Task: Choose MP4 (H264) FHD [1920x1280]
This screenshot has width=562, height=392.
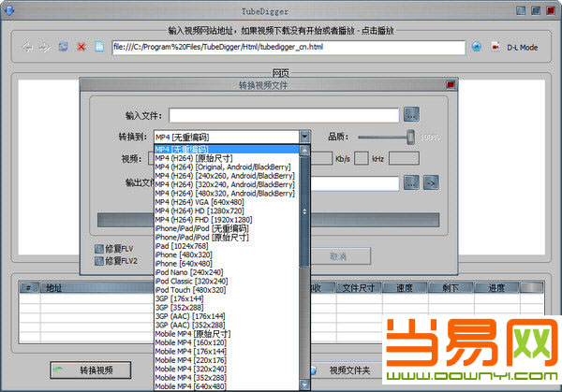Action: point(227,220)
